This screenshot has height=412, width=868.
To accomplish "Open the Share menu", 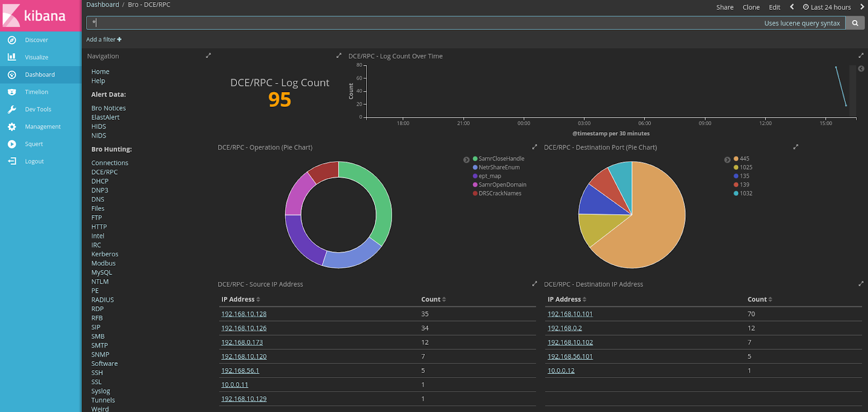I will coord(725,7).
